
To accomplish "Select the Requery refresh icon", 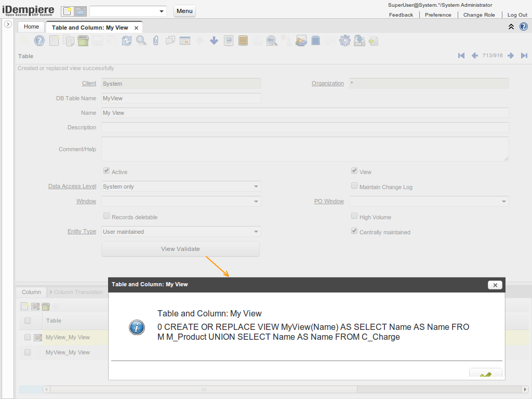I will 126,41.
